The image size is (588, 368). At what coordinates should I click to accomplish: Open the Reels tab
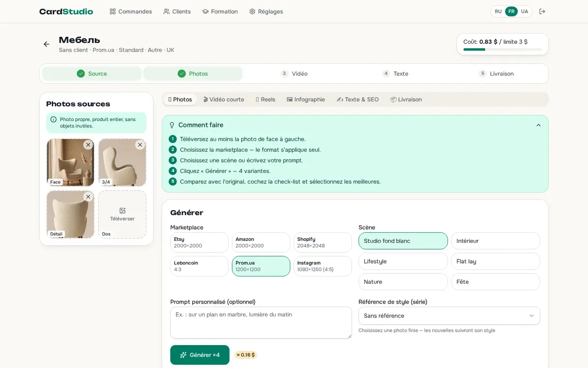coord(266,99)
